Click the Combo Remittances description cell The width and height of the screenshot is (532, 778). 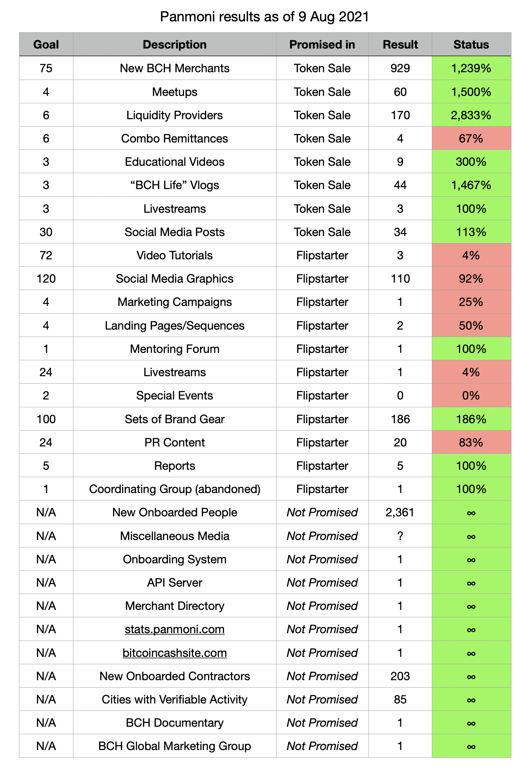click(x=174, y=138)
